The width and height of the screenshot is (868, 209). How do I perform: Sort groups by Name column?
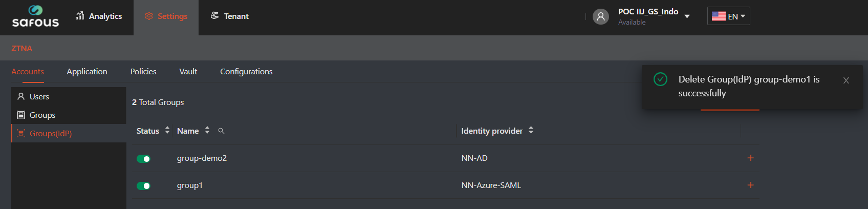207,131
